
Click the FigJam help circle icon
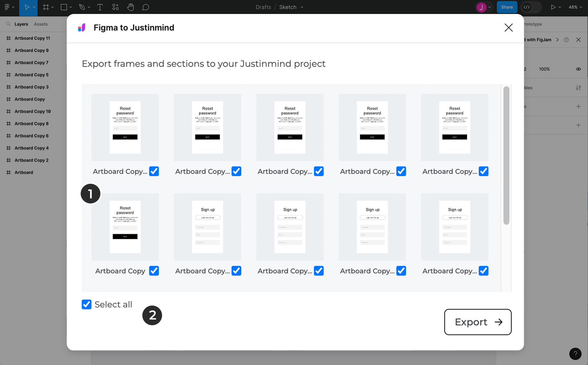click(566, 40)
